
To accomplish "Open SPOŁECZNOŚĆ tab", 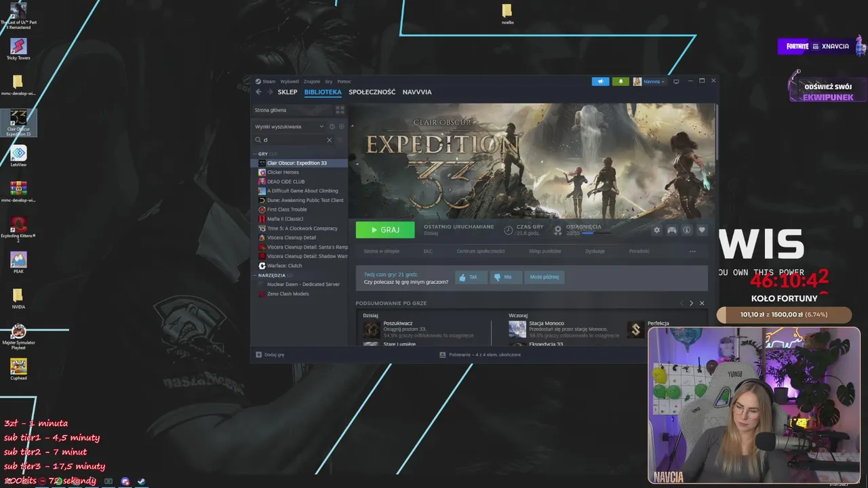I will [x=372, y=92].
